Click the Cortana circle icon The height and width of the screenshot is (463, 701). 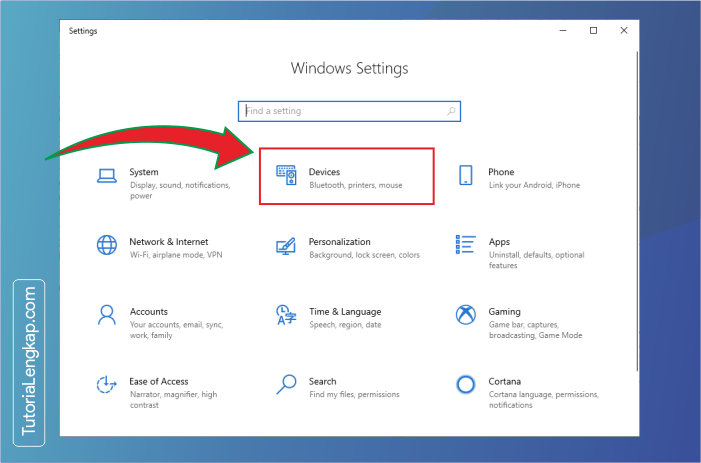click(465, 384)
